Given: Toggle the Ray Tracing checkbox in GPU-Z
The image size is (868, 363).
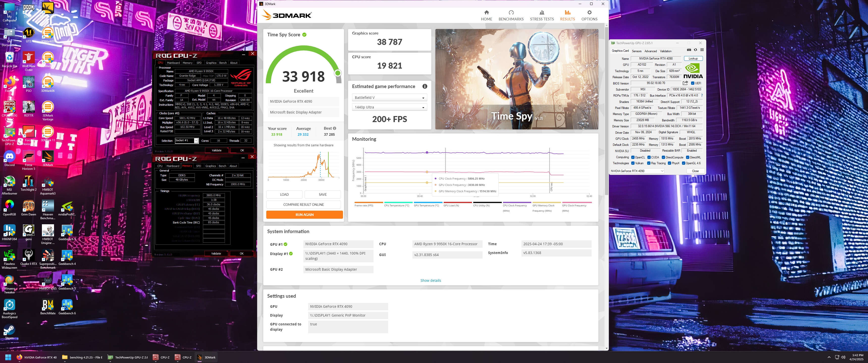Looking at the screenshot, I should (649, 163).
